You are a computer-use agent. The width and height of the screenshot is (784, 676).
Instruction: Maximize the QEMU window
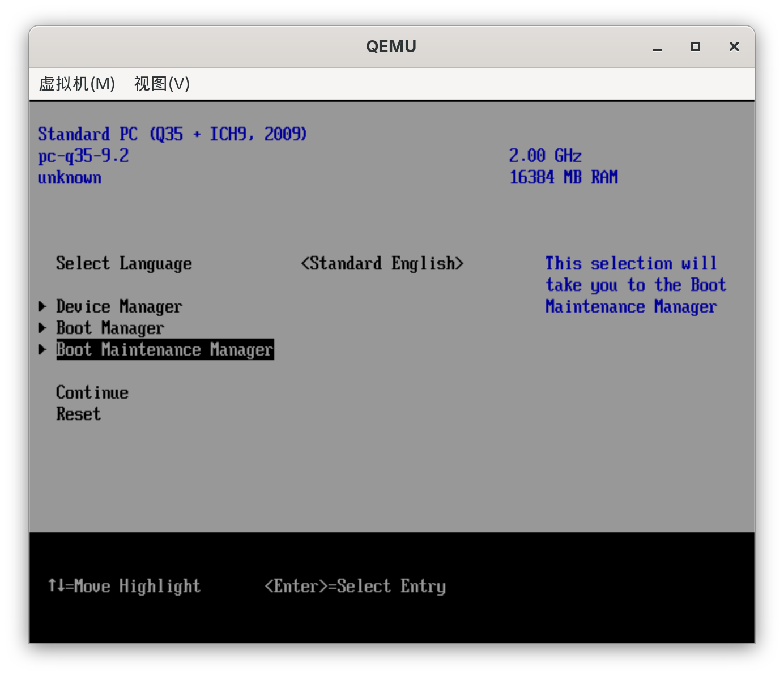[696, 46]
